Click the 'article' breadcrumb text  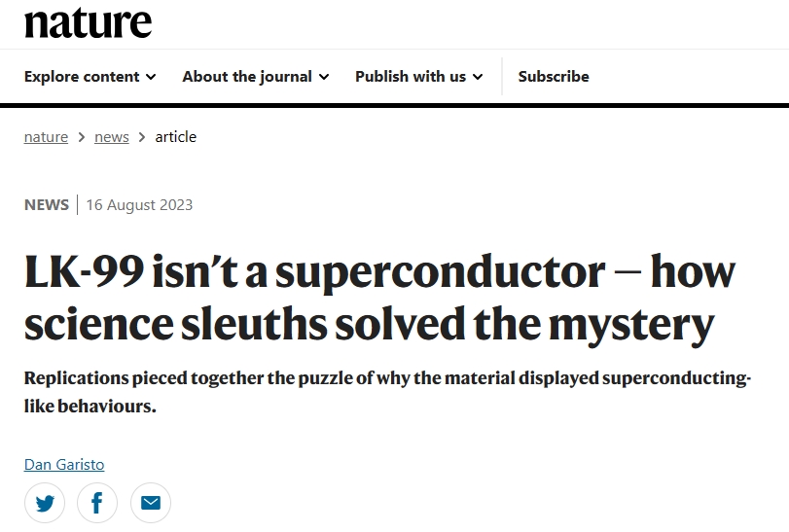176,137
